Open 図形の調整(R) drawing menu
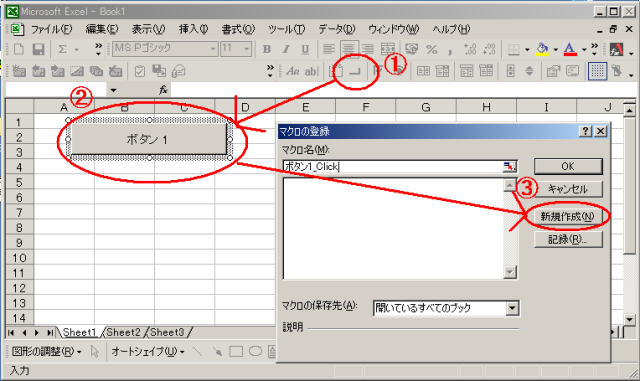640x381 pixels. tap(47, 351)
